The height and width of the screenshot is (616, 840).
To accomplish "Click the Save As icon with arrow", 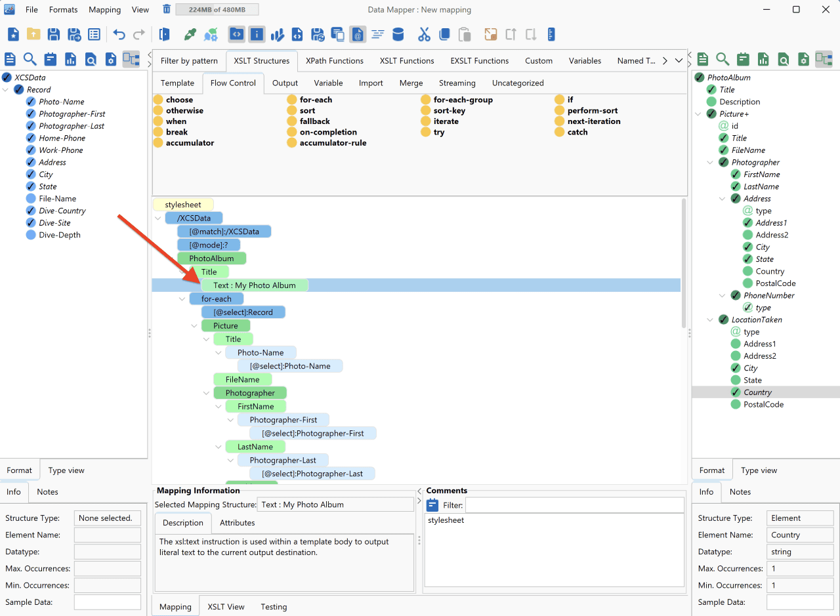I will pos(74,34).
